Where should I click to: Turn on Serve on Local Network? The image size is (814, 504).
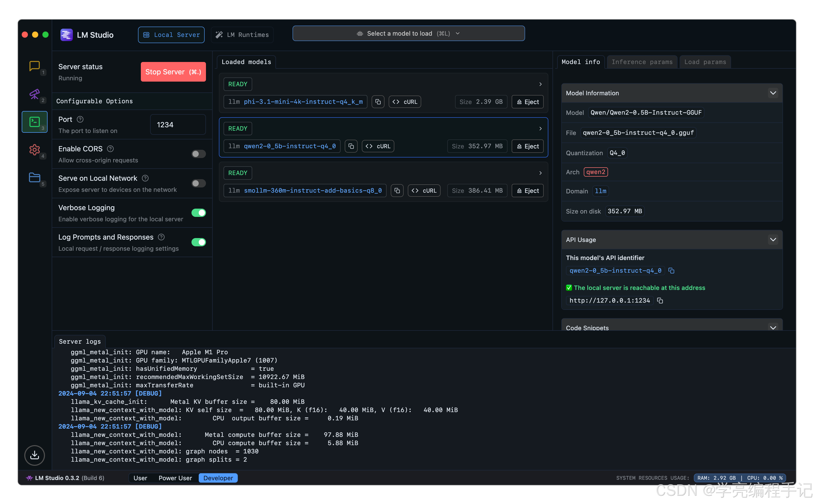coord(198,183)
